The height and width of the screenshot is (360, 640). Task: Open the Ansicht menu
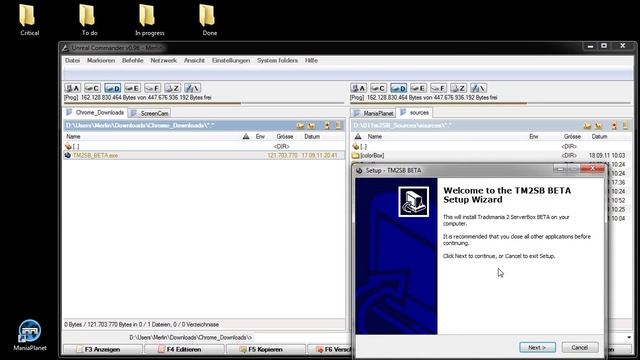(x=194, y=60)
